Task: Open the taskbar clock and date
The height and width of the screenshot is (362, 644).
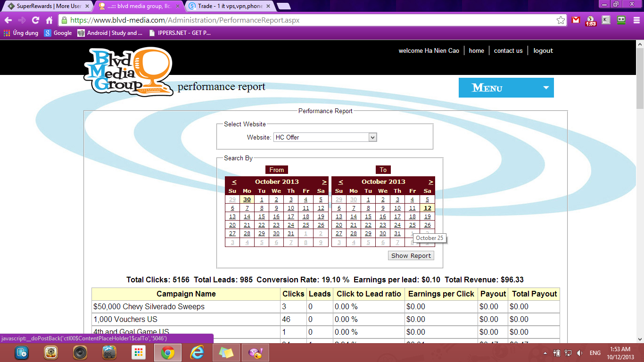Action: click(x=621, y=353)
